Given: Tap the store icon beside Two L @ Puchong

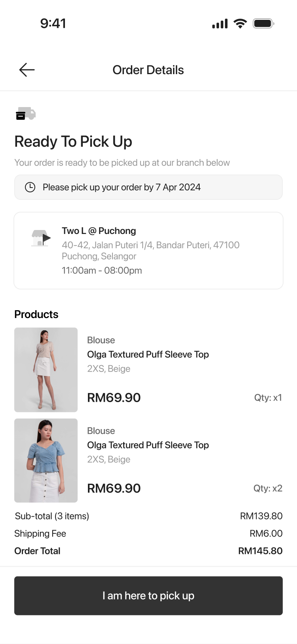Looking at the screenshot, I should click(41, 238).
